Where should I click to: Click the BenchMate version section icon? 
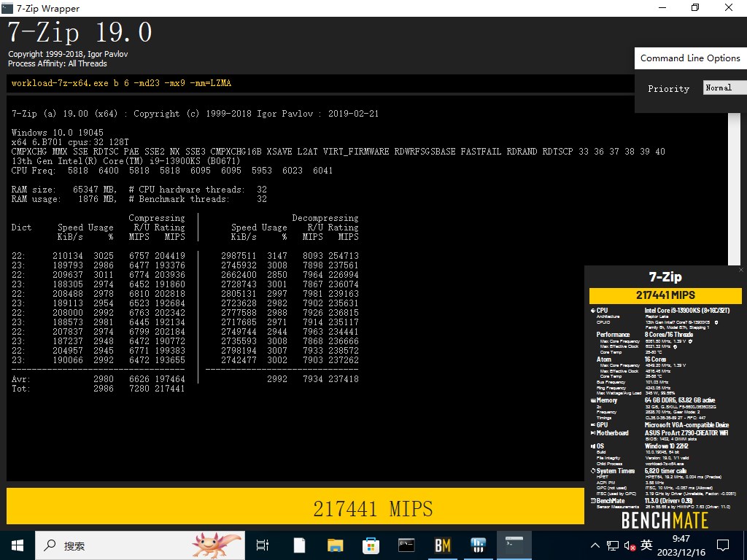(x=593, y=501)
